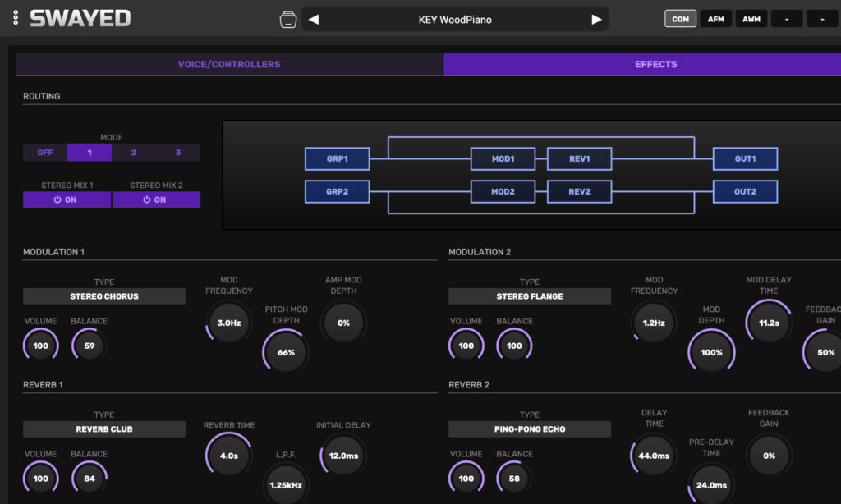The image size is (841, 504).
Task: Click the OUT2 routing node
Action: [745, 192]
